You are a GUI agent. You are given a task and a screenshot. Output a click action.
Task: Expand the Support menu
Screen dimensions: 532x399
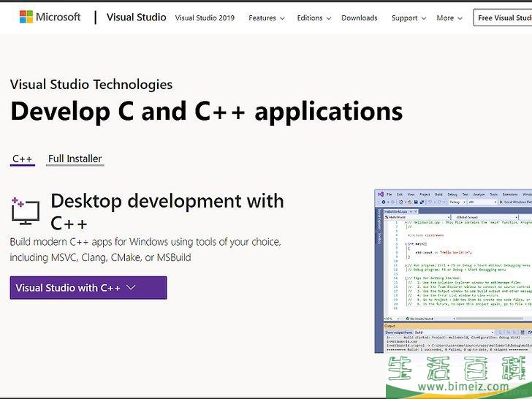point(408,18)
